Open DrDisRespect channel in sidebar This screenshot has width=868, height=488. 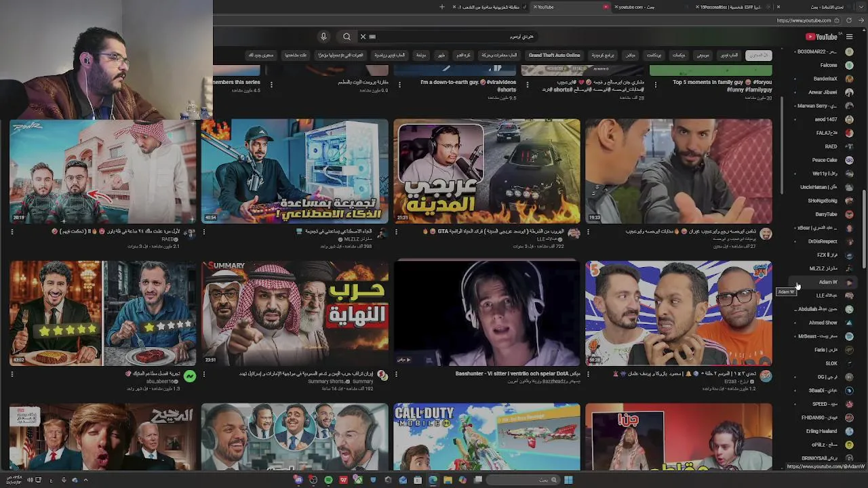click(x=823, y=241)
